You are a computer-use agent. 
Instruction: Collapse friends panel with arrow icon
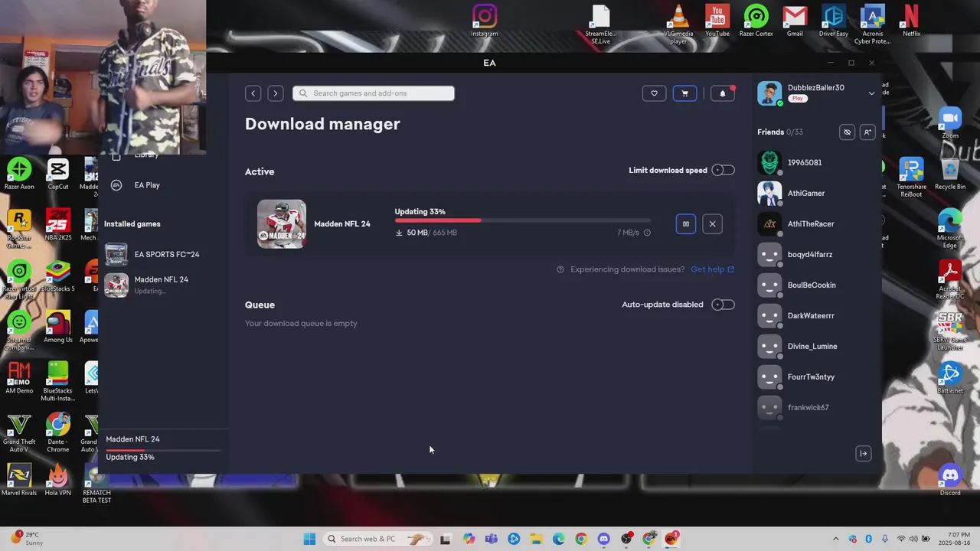863,454
